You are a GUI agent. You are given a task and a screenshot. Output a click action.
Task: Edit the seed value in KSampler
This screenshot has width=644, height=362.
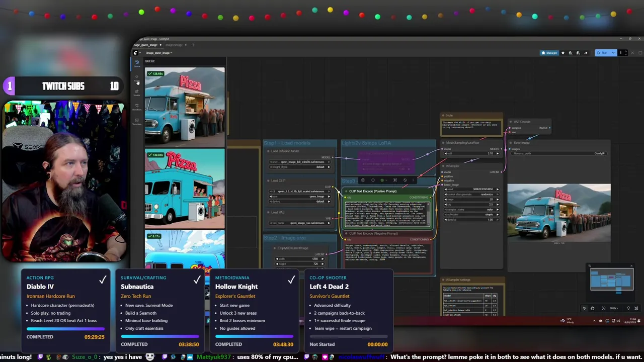click(471, 189)
